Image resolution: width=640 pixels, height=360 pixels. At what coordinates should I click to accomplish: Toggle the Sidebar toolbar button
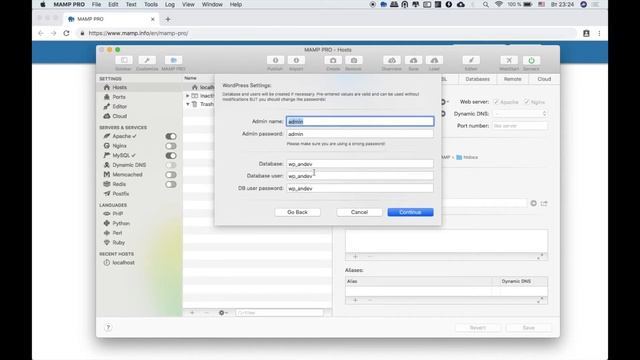pos(124,60)
